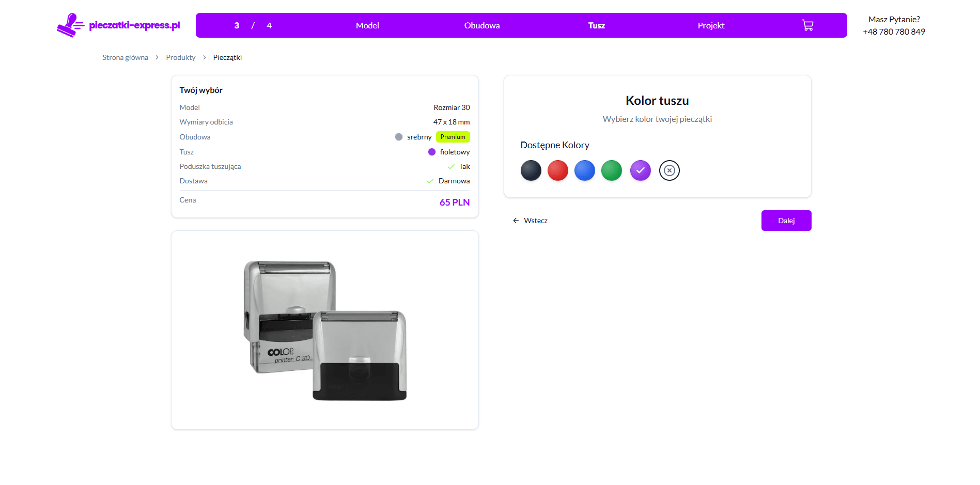Go to the Projekt step
Screen dimensions: 980x485
(x=711, y=25)
